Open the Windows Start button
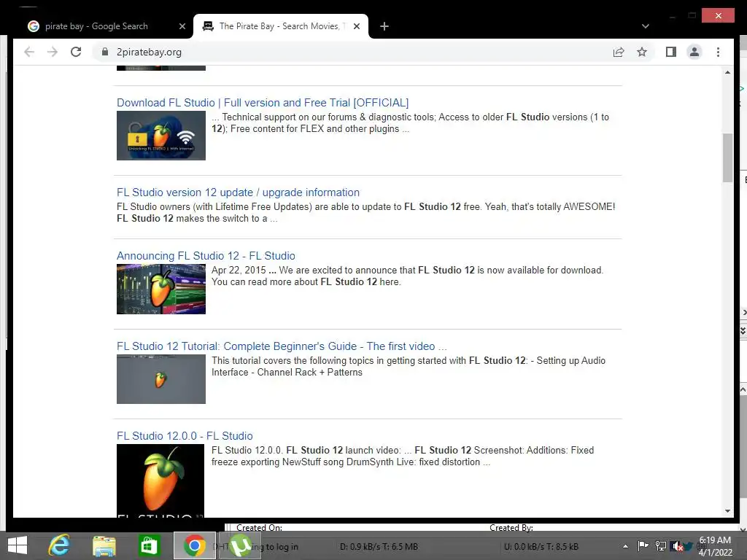 coord(18,545)
